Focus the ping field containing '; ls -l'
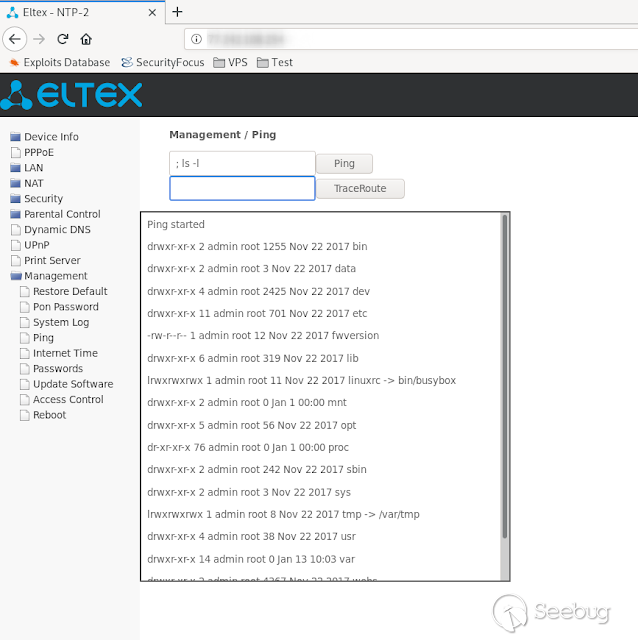This screenshot has width=638, height=640. pos(242,164)
